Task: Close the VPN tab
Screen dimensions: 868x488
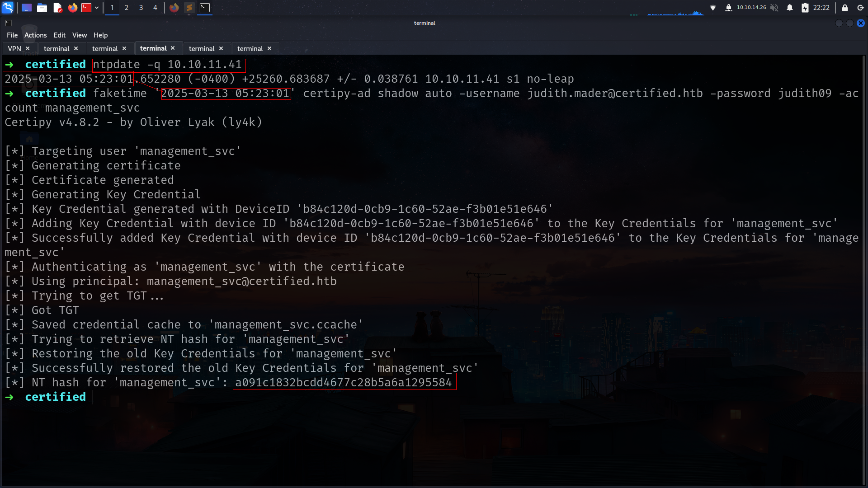Action: [x=28, y=48]
